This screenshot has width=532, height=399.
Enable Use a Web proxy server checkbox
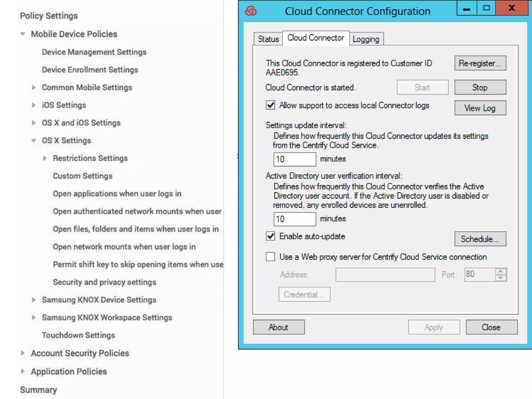tap(270, 257)
